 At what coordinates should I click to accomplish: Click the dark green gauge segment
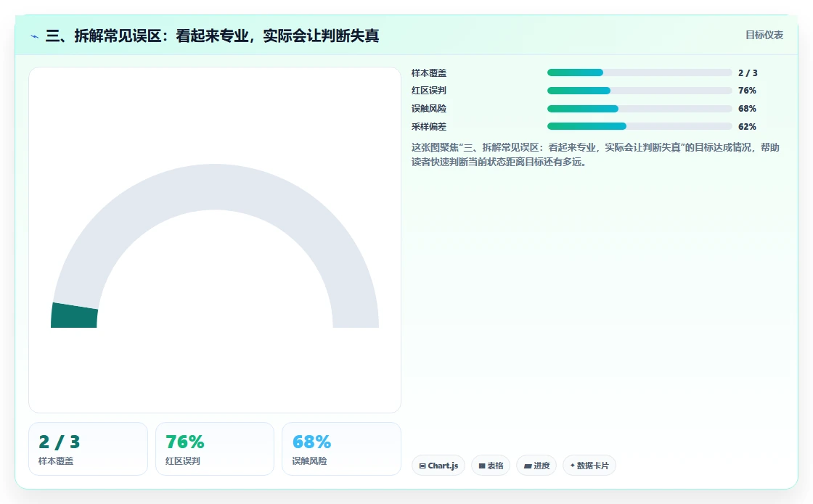click(74, 315)
